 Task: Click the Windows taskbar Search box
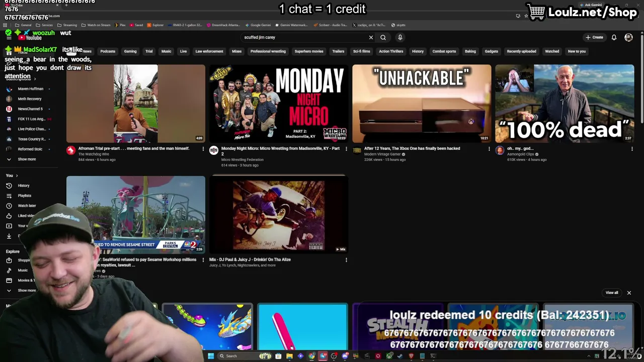click(x=245, y=356)
